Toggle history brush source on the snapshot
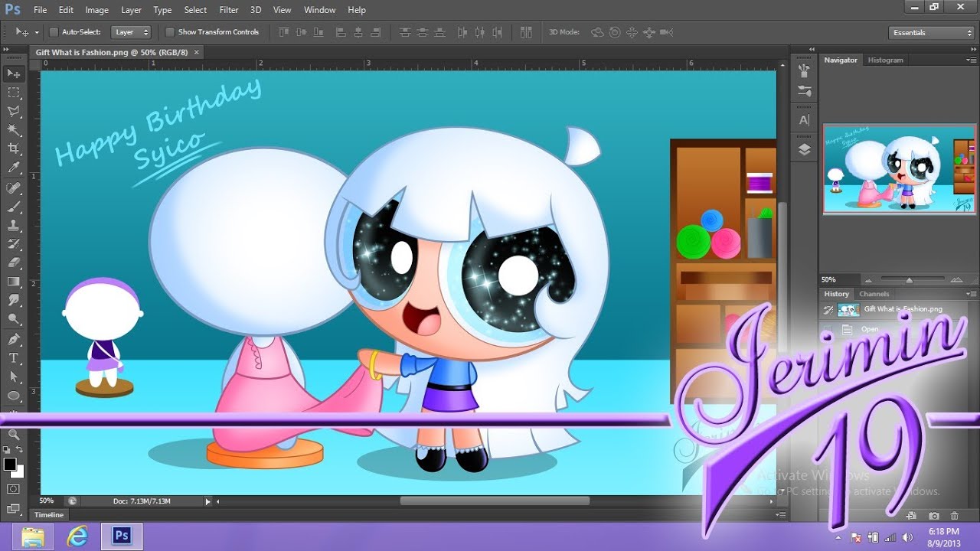The image size is (980, 551). point(827,310)
